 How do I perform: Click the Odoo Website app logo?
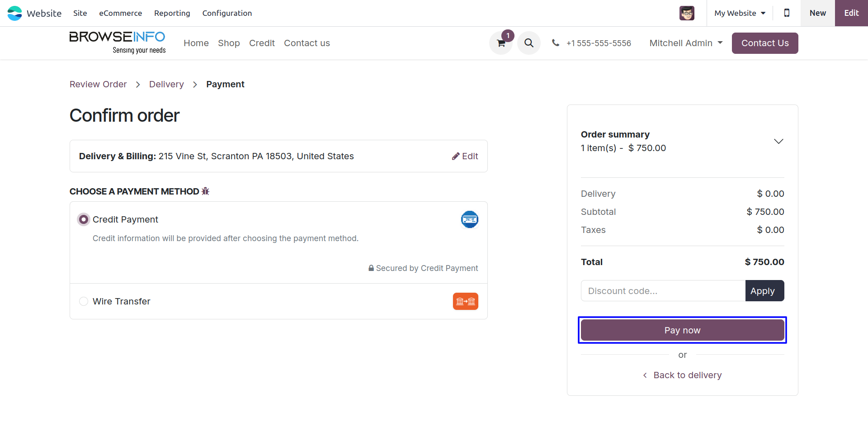[x=15, y=13]
